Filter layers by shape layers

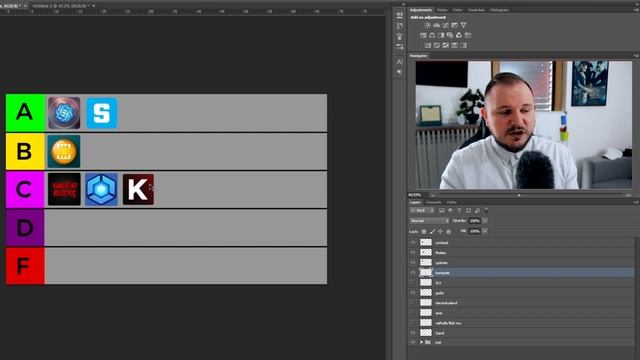pyautogui.click(x=468, y=211)
